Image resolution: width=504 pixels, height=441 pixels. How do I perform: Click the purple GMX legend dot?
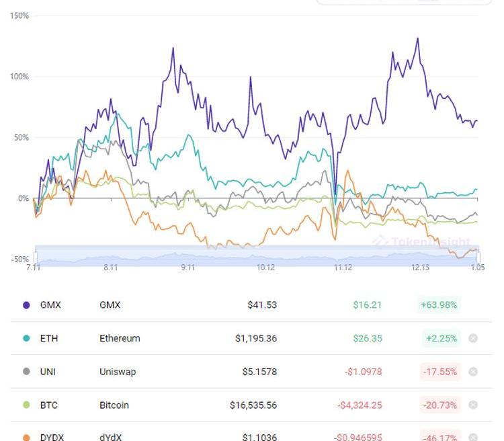coord(26,305)
